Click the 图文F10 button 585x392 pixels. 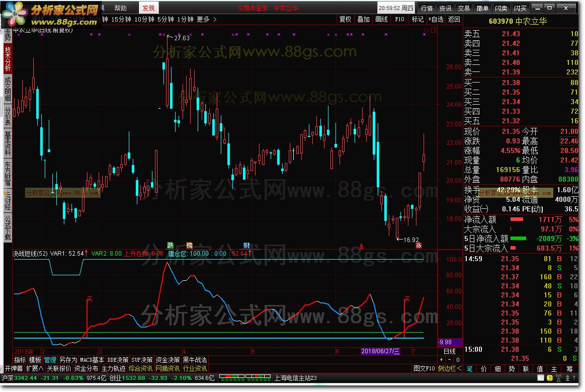click(x=424, y=368)
